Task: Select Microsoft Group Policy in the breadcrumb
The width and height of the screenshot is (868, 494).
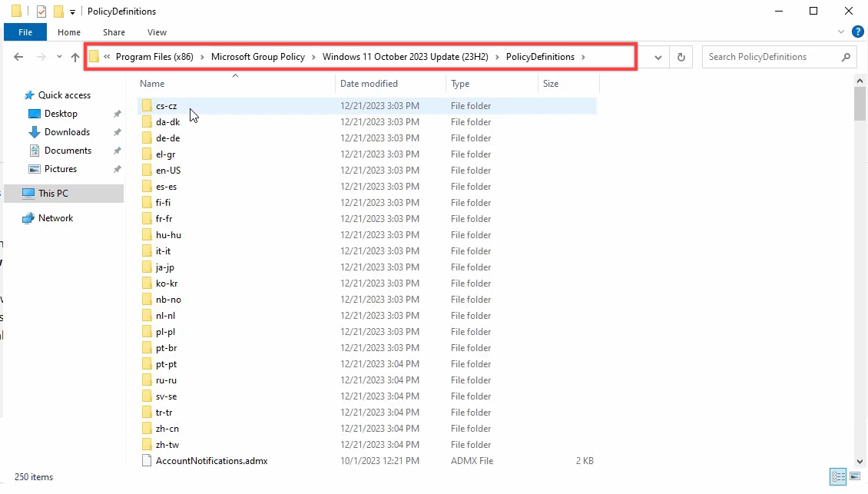Action: pos(258,57)
